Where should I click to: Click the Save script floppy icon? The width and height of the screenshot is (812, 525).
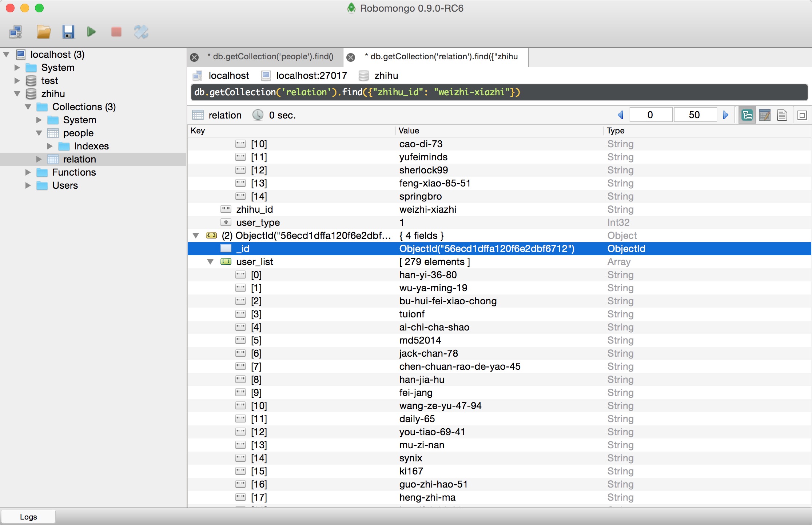(x=68, y=32)
